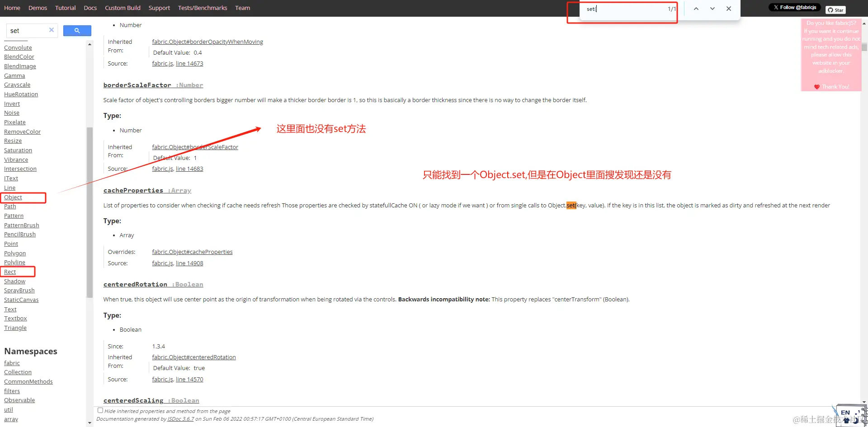Open the Triangle class link

[x=15, y=328]
